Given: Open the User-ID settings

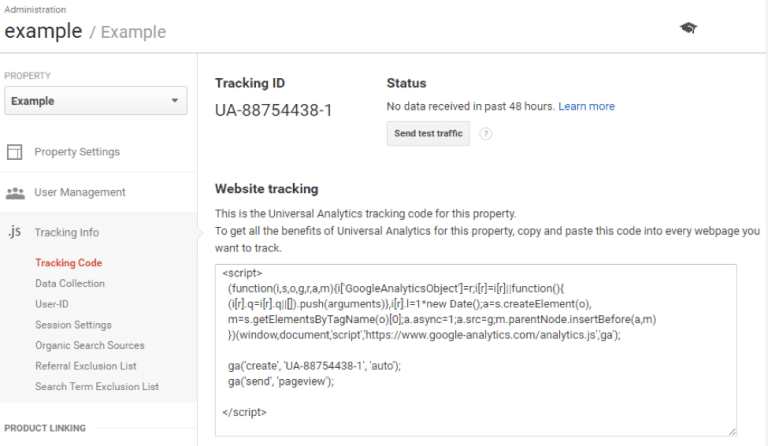Looking at the screenshot, I should pyautogui.click(x=52, y=304).
